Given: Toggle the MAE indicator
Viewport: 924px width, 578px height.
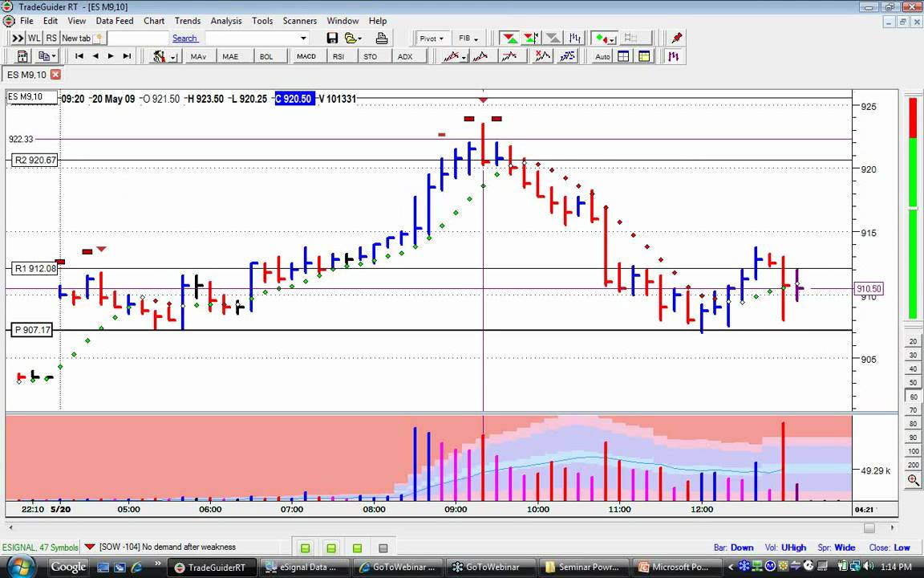Looking at the screenshot, I should 230,57.
